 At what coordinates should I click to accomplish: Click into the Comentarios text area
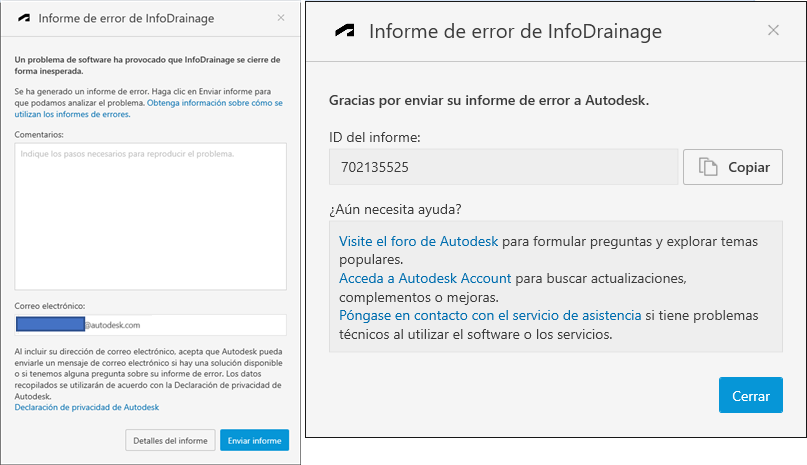(150, 216)
